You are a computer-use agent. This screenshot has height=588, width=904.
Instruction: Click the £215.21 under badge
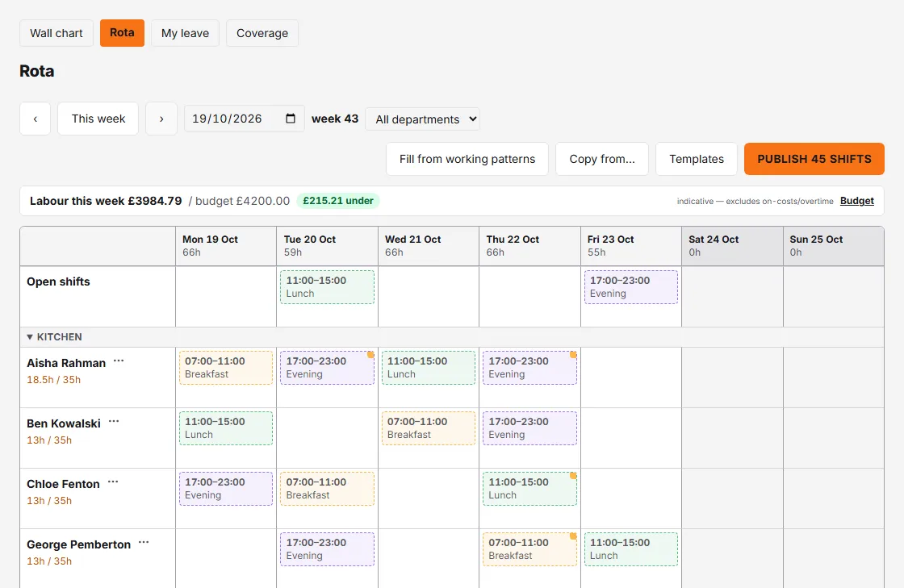coord(338,201)
